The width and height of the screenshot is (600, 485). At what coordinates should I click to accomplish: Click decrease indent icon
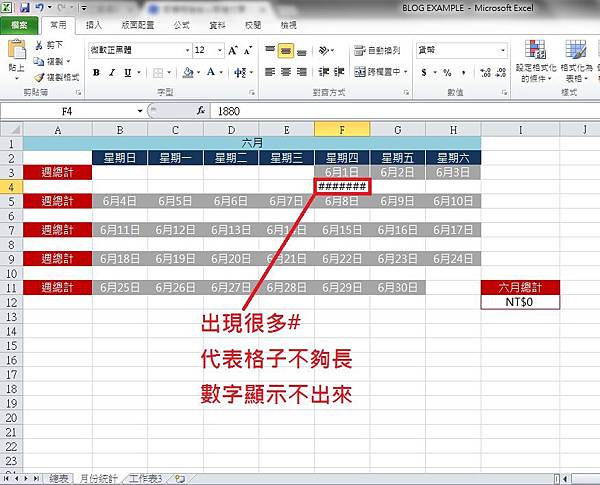[324, 72]
